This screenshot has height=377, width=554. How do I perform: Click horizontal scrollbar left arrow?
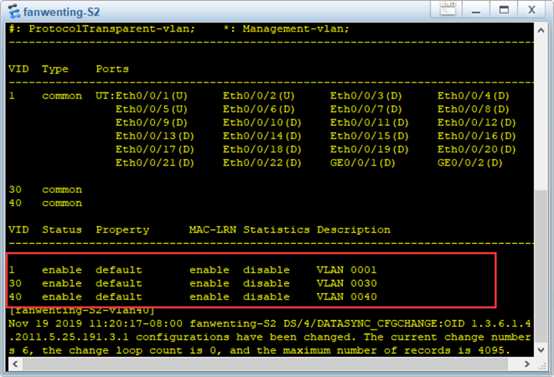pyautogui.click(x=15, y=364)
